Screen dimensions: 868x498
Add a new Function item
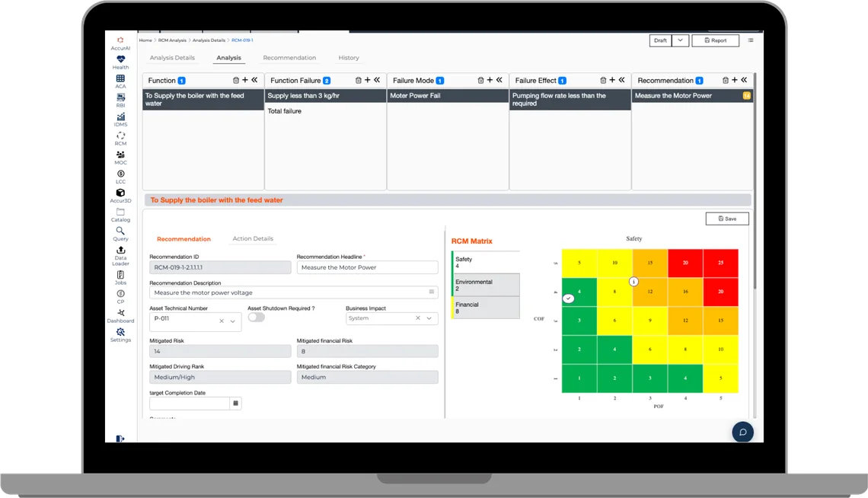pyautogui.click(x=244, y=80)
